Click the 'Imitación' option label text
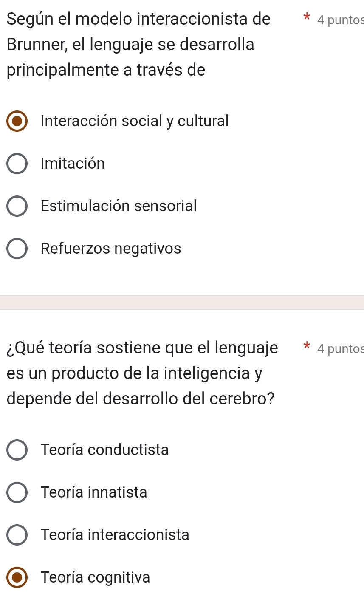This screenshot has width=364, height=608. tap(73, 164)
